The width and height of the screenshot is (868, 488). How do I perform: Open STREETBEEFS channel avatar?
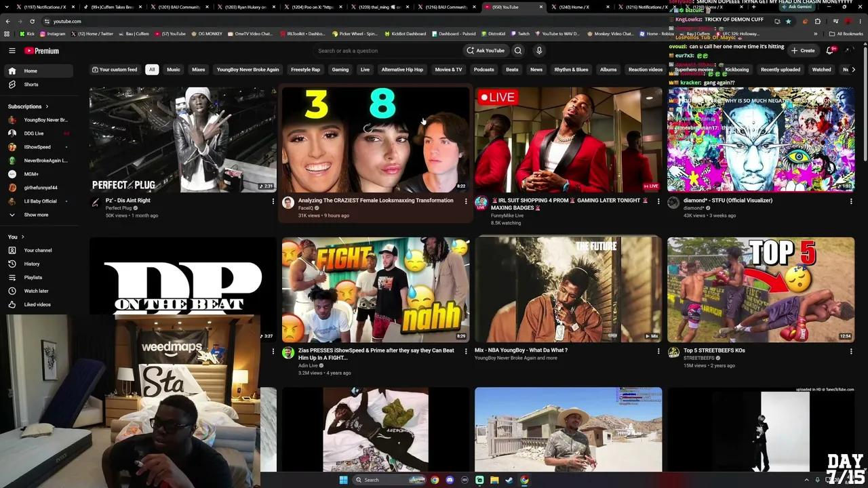tap(673, 352)
